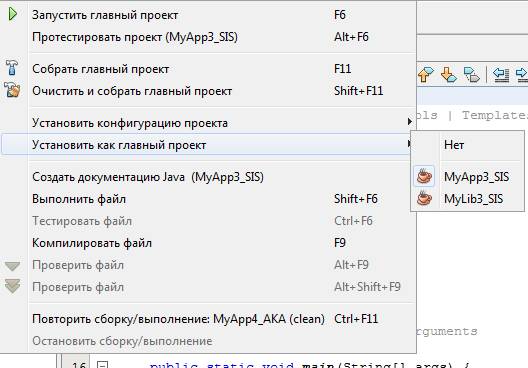Image resolution: width=528 pixels, height=368 pixels.
Task: Click the orange up-arrow previous bookmark toolbar icon
Action: coord(425,74)
